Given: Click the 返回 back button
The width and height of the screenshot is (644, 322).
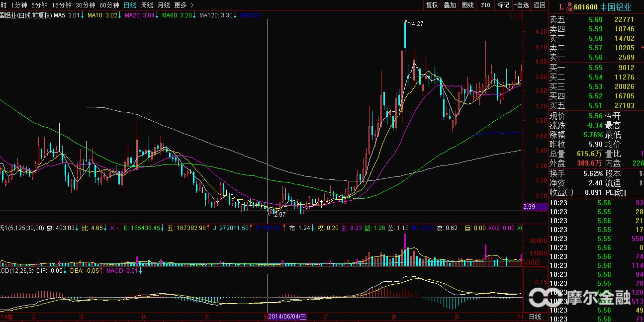Looking at the screenshot, I should point(539,5).
